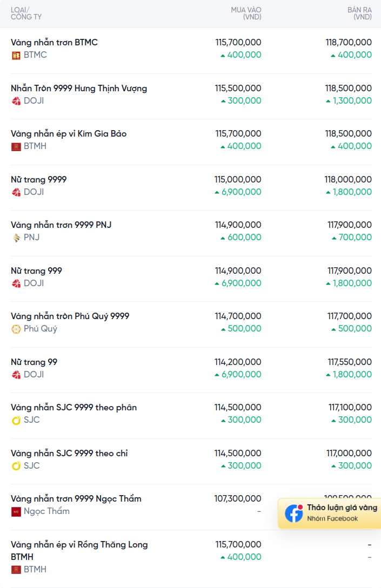Click the Phú Quý logo icon
This screenshot has width=381, height=588.
(x=16, y=329)
